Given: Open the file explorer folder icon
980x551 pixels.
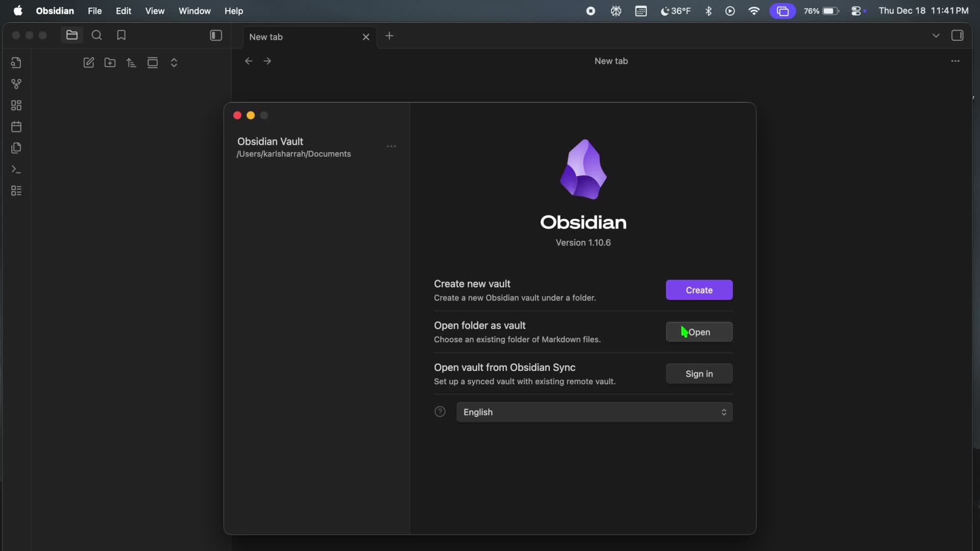Looking at the screenshot, I should pos(72,35).
